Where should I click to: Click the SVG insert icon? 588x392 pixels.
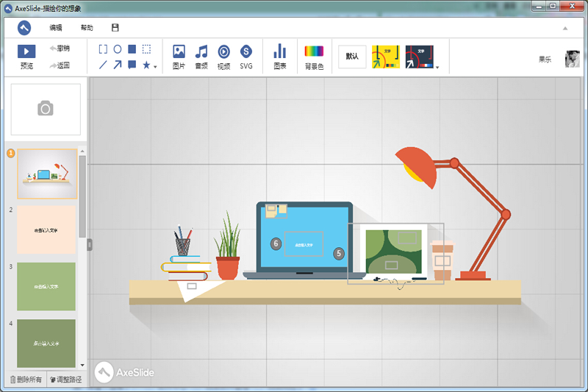click(246, 51)
